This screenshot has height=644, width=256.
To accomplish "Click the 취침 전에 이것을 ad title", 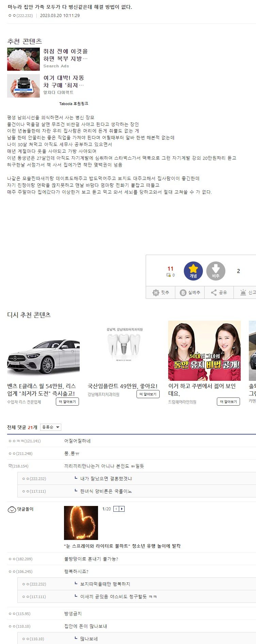I will click(x=65, y=55).
